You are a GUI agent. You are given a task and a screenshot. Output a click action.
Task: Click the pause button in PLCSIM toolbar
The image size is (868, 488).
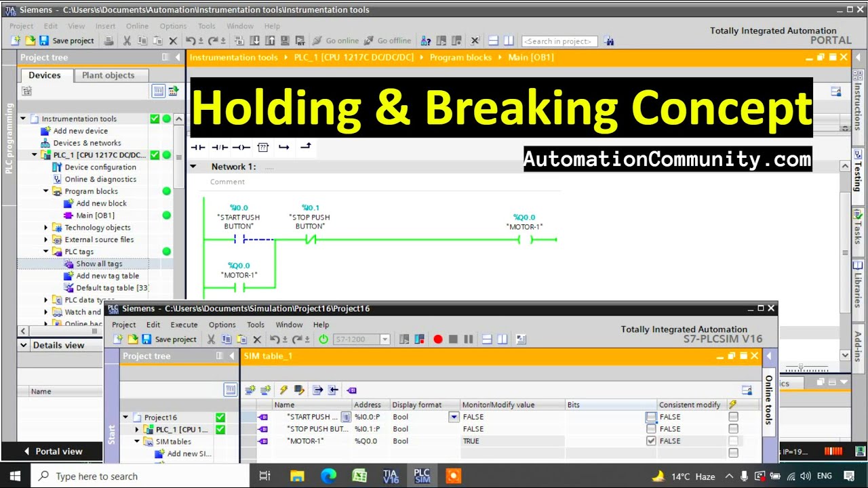[468, 339]
